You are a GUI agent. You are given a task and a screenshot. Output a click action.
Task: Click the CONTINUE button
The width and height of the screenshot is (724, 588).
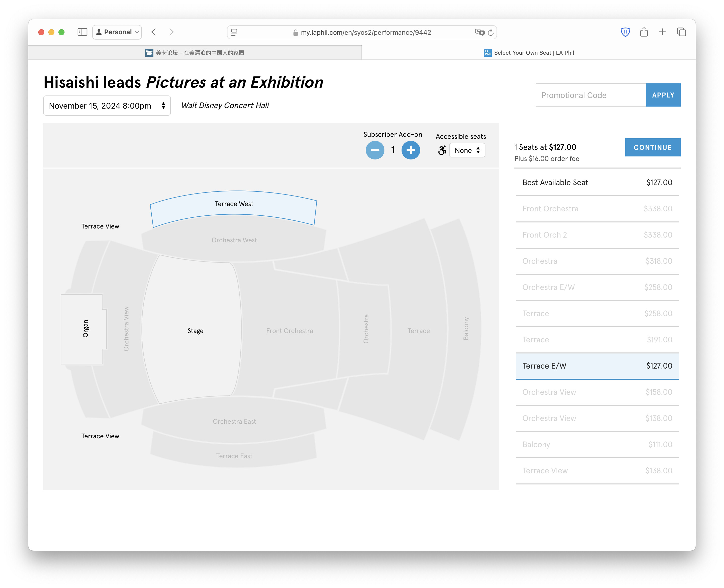point(652,147)
